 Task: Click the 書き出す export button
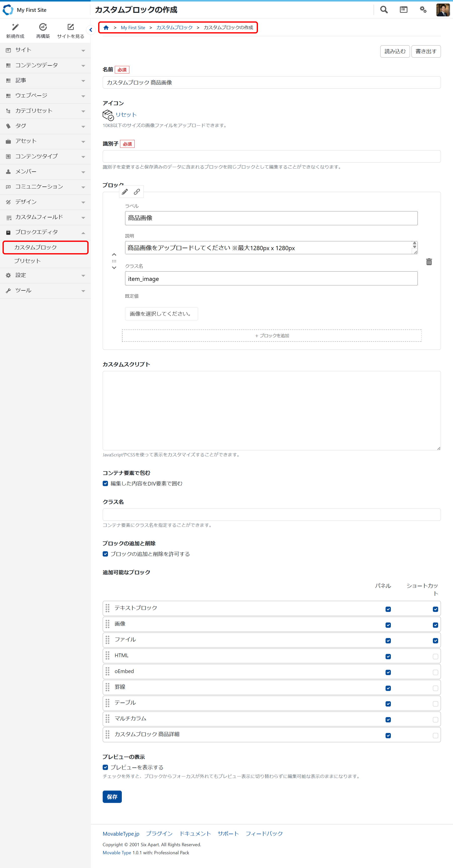coord(426,51)
